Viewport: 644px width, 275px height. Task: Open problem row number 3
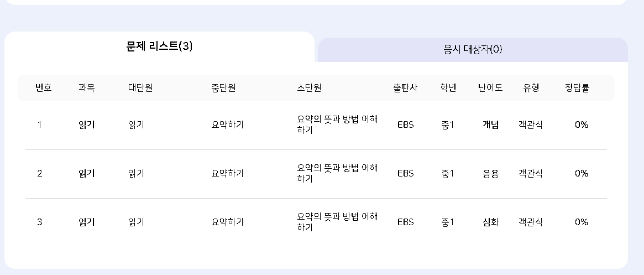[316, 222]
